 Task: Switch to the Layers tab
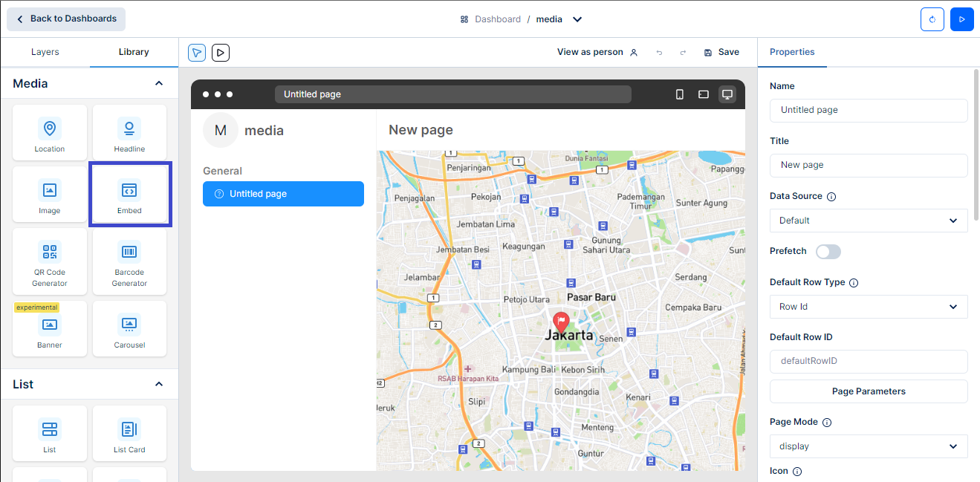pyautogui.click(x=45, y=52)
